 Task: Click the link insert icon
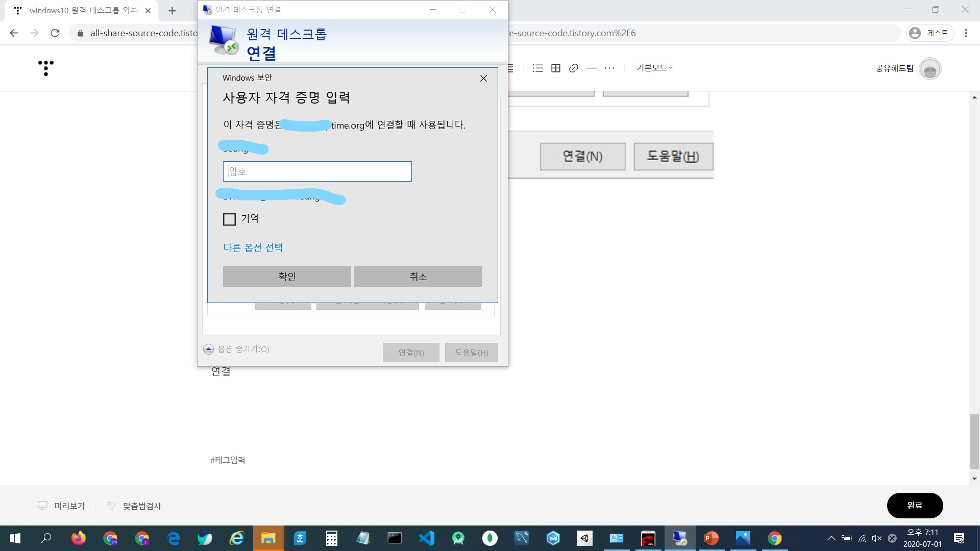[574, 68]
